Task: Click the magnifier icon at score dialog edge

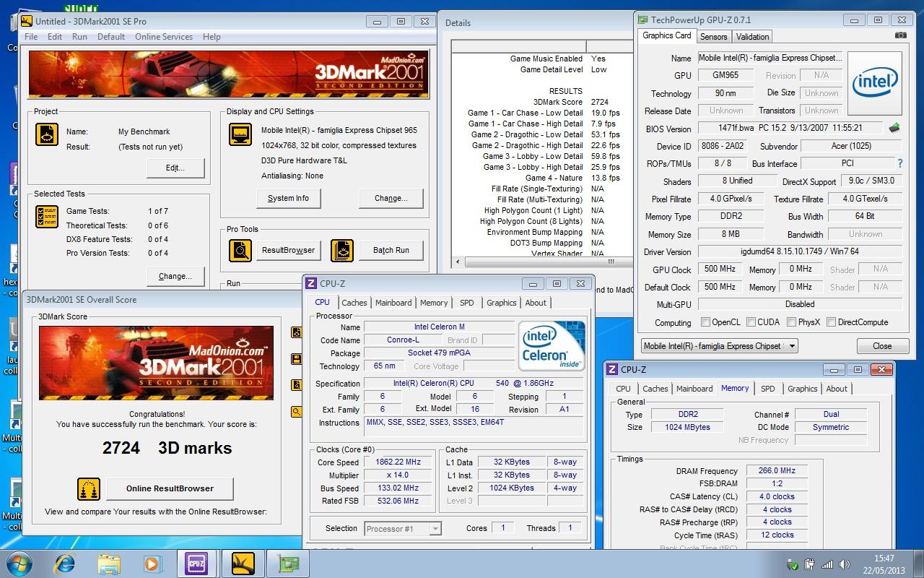Action: (x=296, y=412)
